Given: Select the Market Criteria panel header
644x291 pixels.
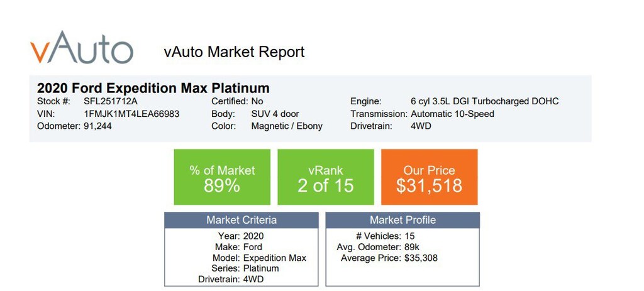Looking at the screenshot, I should [241, 221].
